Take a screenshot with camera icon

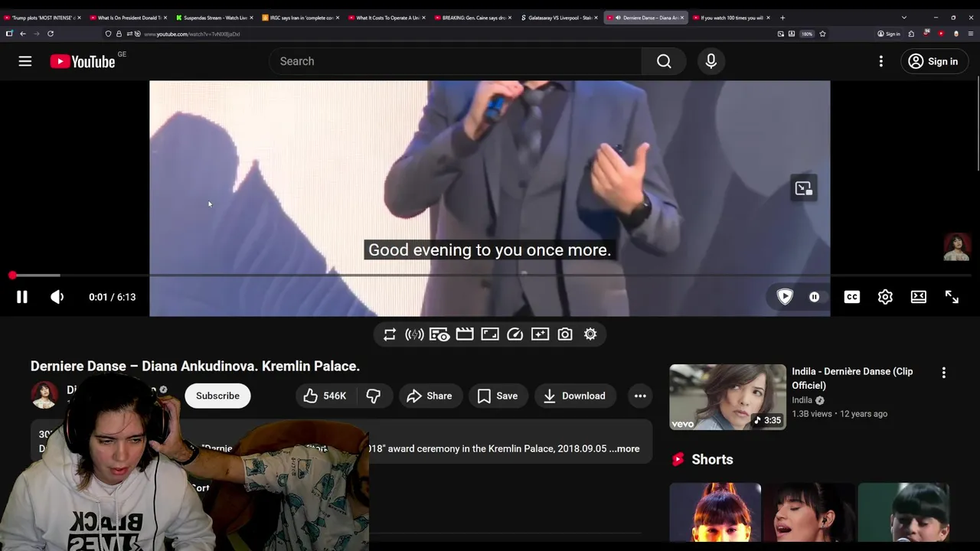565,334
